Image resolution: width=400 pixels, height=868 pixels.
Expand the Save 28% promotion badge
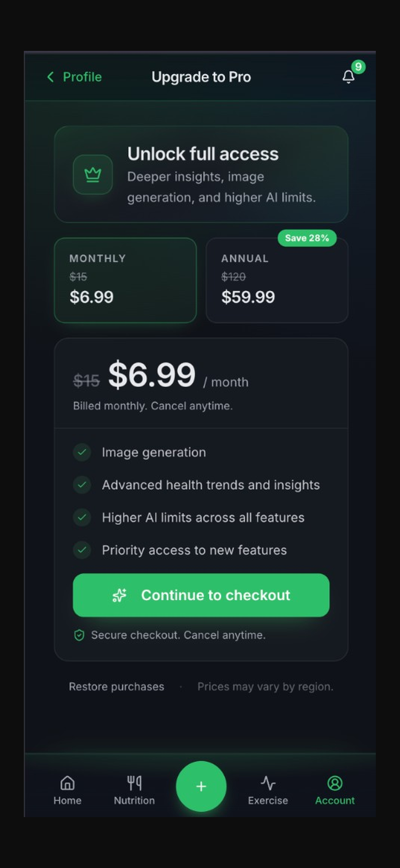point(307,238)
